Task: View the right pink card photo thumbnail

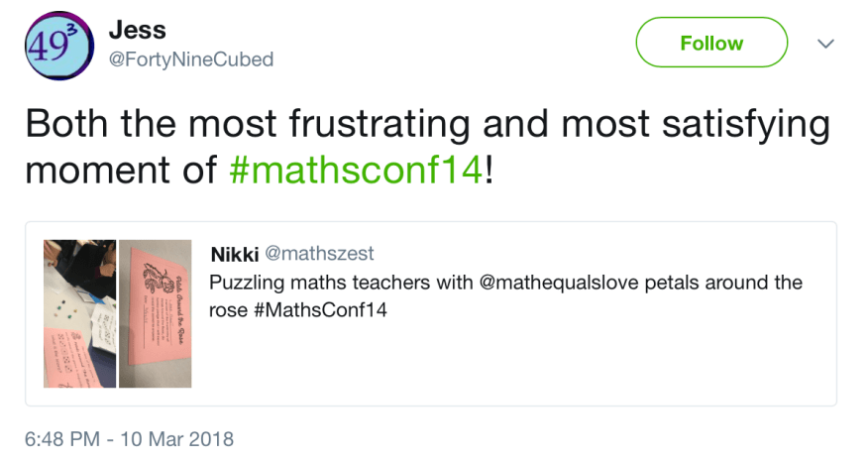Action: click(x=156, y=313)
